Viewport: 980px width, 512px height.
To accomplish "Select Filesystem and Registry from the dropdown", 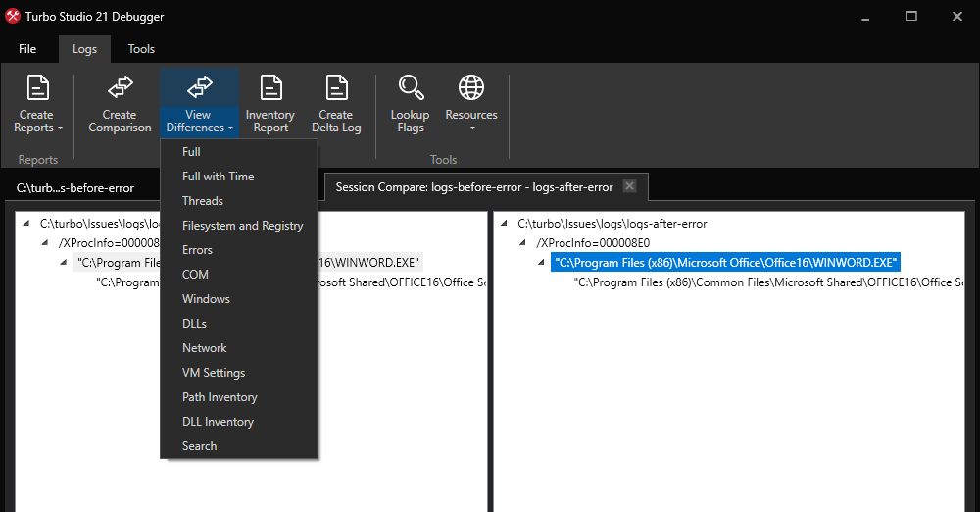I will (242, 226).
